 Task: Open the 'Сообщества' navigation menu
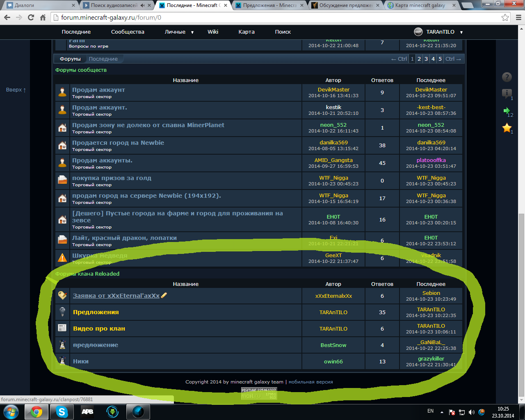click(x=128, y=32)
